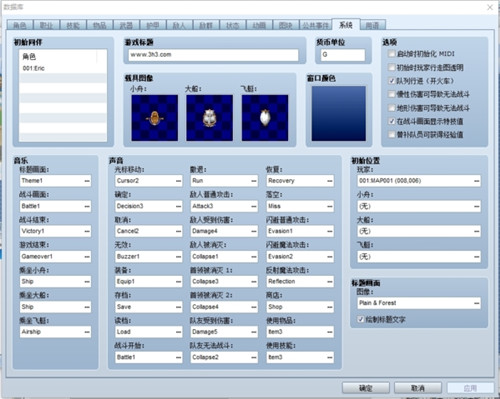Click the 窗口颜色 blue color box
This screenshot has height=399, width=500.
click(339, 113)
